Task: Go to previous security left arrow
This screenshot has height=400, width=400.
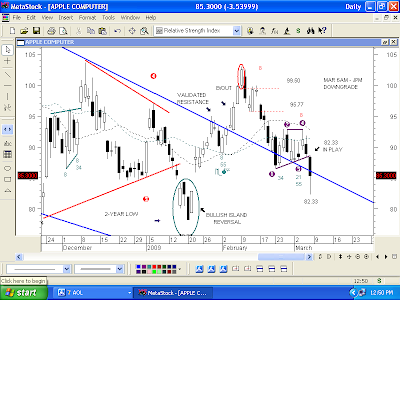Action: tap(377, 257)
